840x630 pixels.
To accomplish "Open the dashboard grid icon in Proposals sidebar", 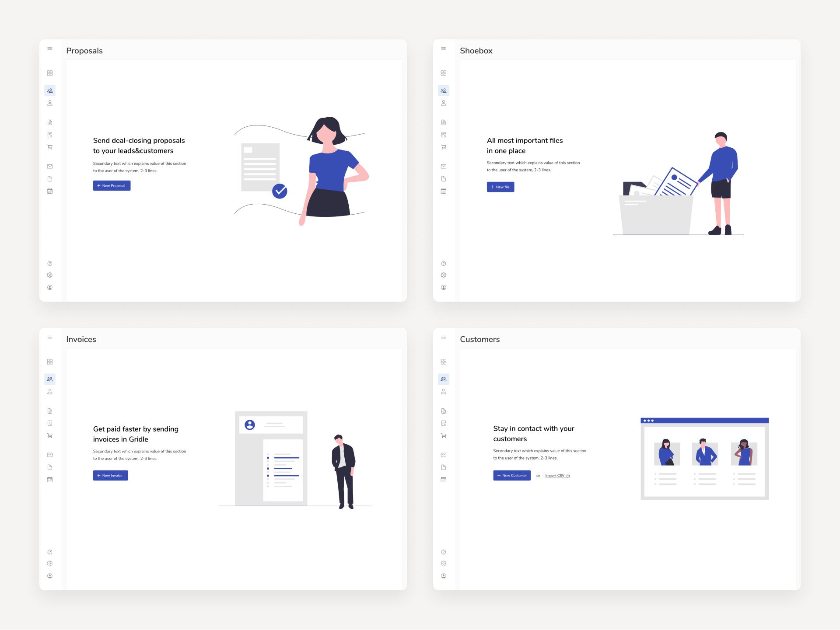I will 49,73.
